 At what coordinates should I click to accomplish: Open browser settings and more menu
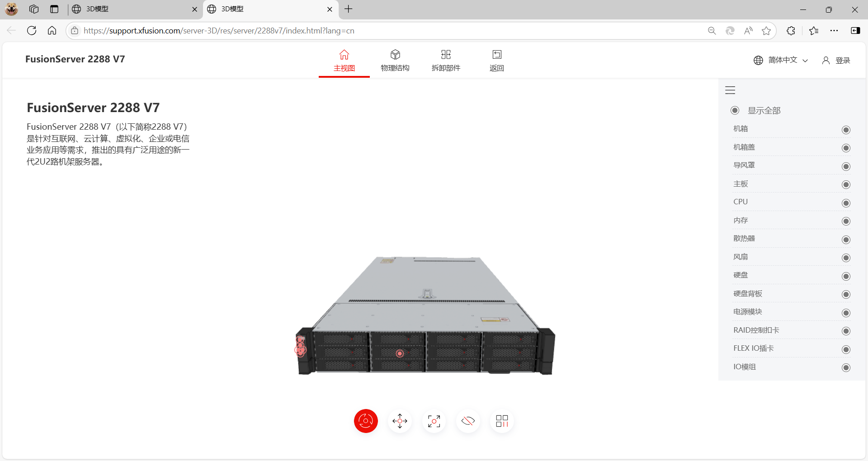pyautogui.click(x=834, y=31)
